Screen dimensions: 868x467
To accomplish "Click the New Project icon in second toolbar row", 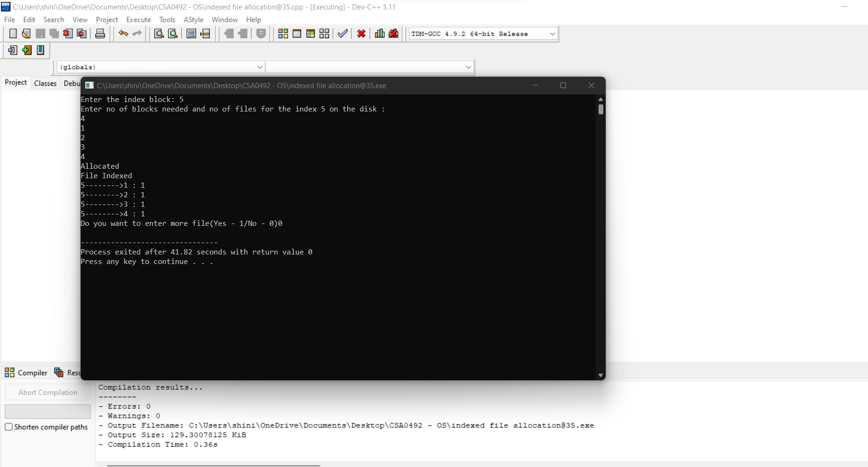I will 12,50.
